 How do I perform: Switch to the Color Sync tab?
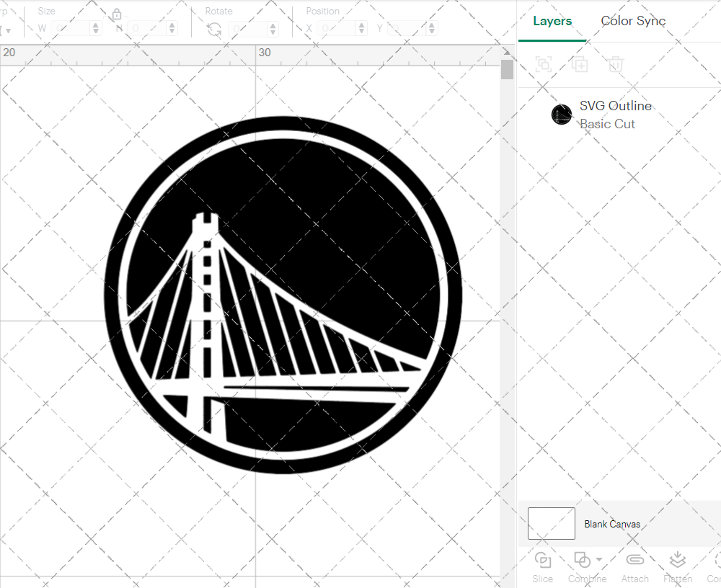[x=633, y=21]
